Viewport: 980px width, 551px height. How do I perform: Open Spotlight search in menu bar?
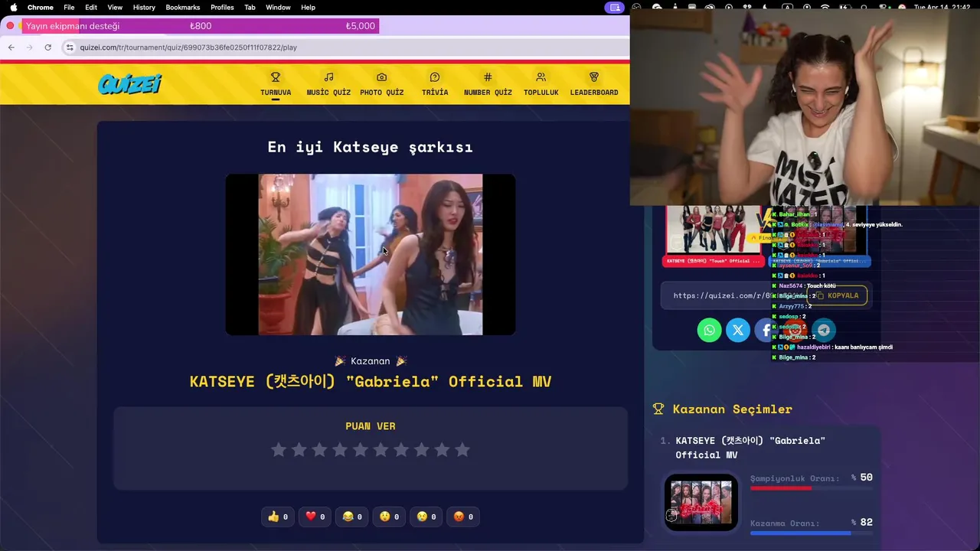[x=864, y=7]
